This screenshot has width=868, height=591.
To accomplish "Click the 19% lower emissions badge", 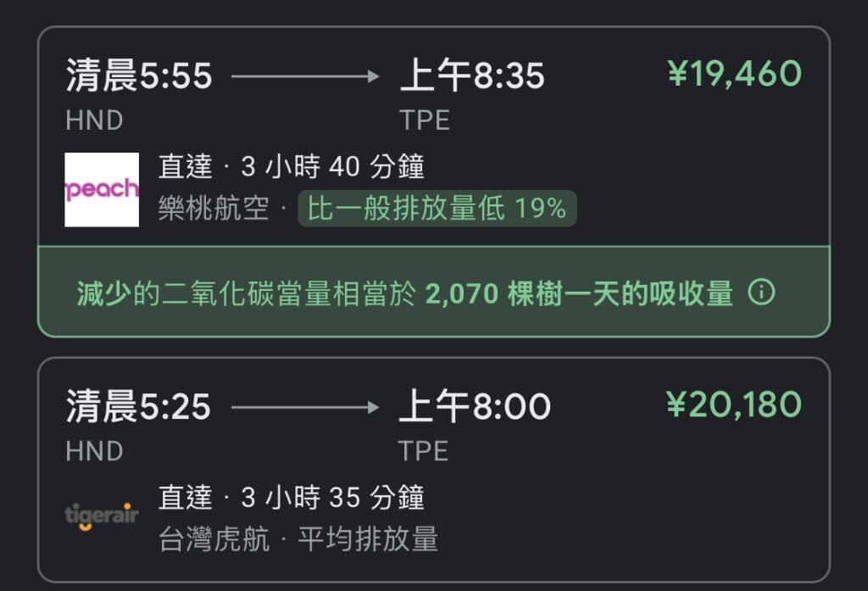I will click(x=437, y=209).
